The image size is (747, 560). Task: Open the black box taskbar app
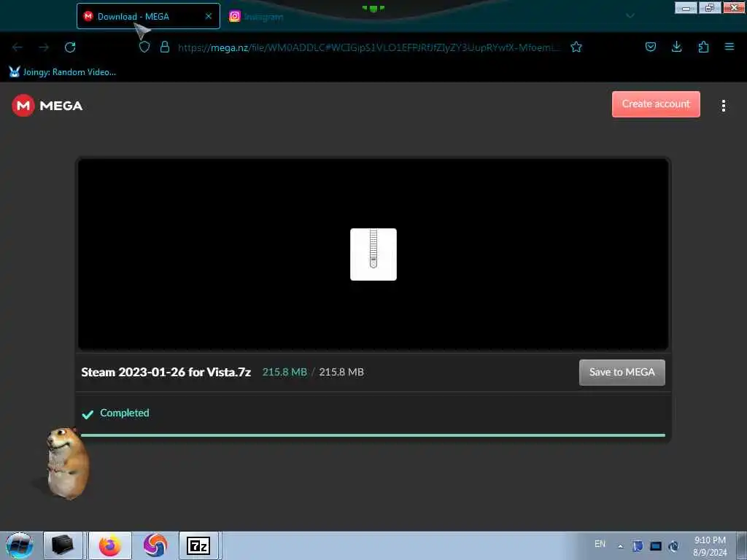[63, 545]
